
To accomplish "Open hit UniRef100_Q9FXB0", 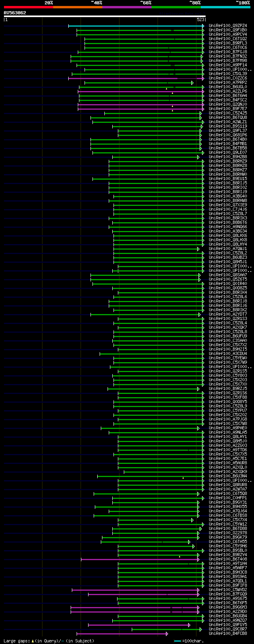I will pos(228,30).
